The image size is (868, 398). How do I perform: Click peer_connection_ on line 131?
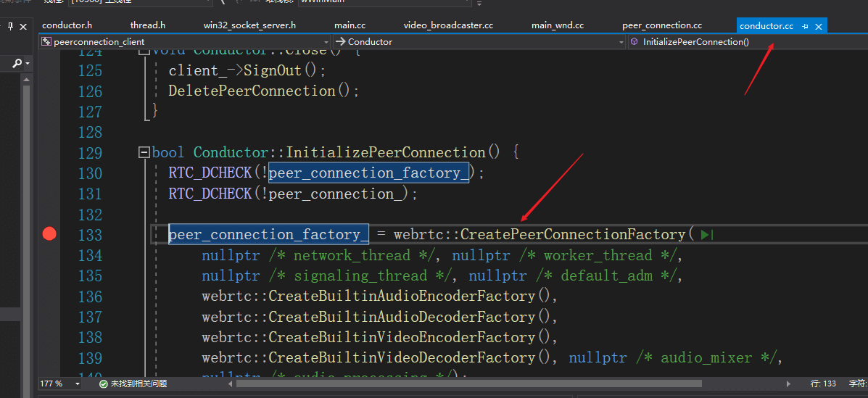[336, 194]
